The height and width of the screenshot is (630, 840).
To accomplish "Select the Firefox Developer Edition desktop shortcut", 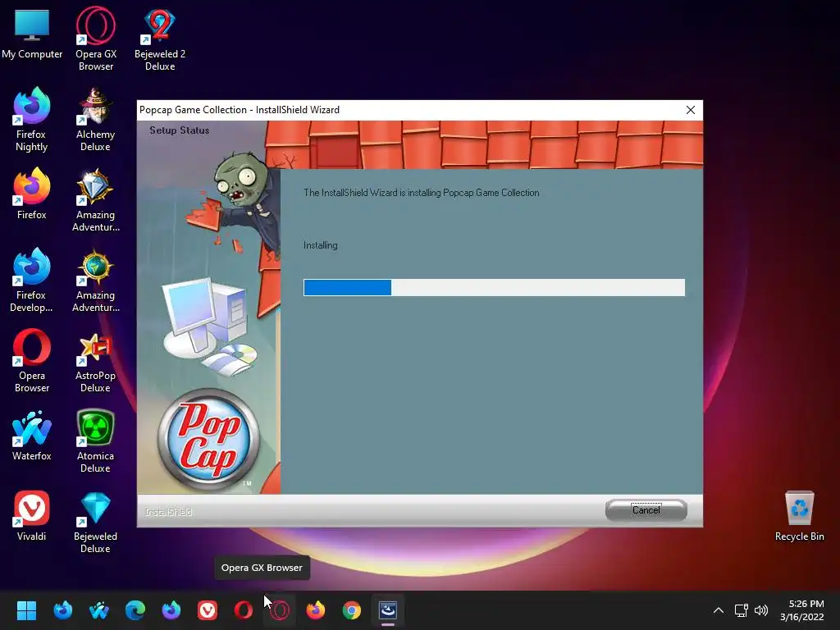I will click(32, 281).
